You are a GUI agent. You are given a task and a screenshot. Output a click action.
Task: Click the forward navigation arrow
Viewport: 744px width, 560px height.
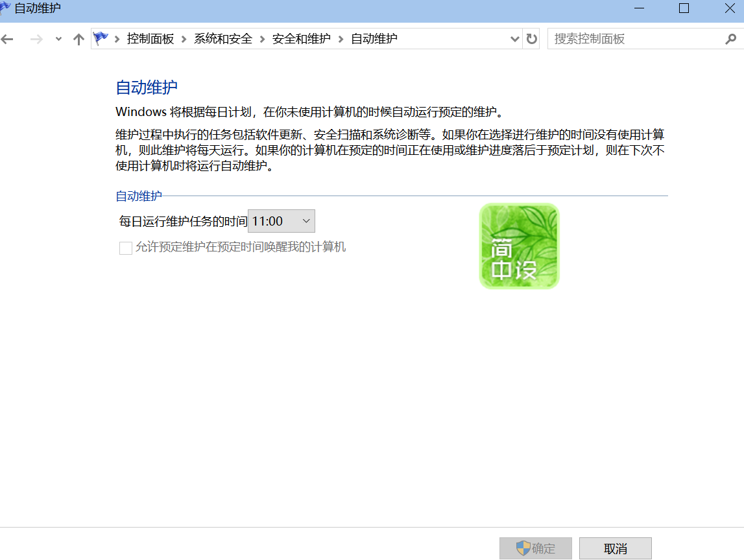pyautogui.click(x=36, y=39)
